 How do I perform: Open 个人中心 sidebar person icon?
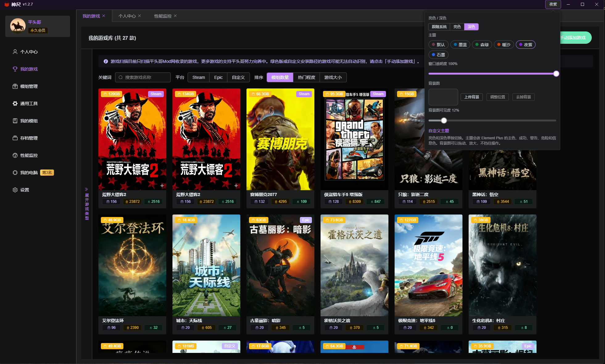point(15,52)
